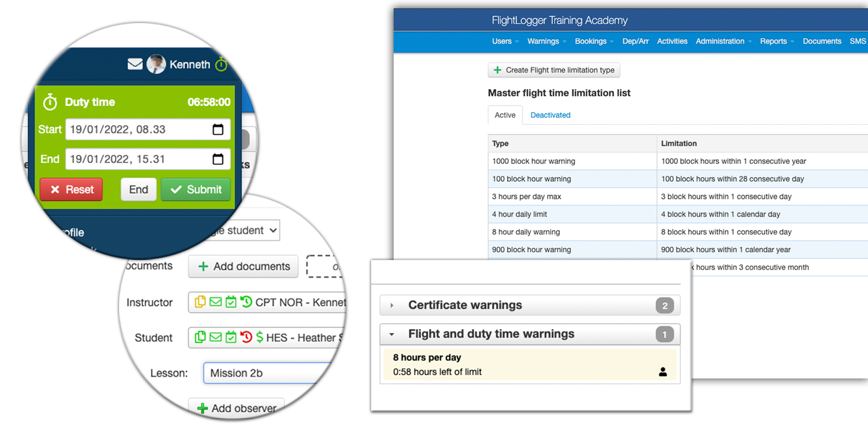Click '900 block hours within 1 calendar year'
Image resolution: width=868 pixels, height=448 pixels.
(x=726, y=249)
